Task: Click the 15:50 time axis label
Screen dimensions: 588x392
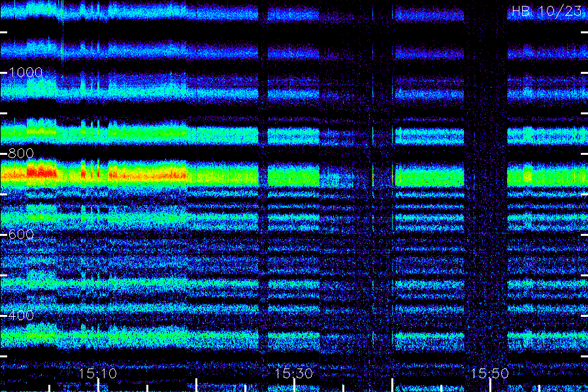Action: pos(490,373)
